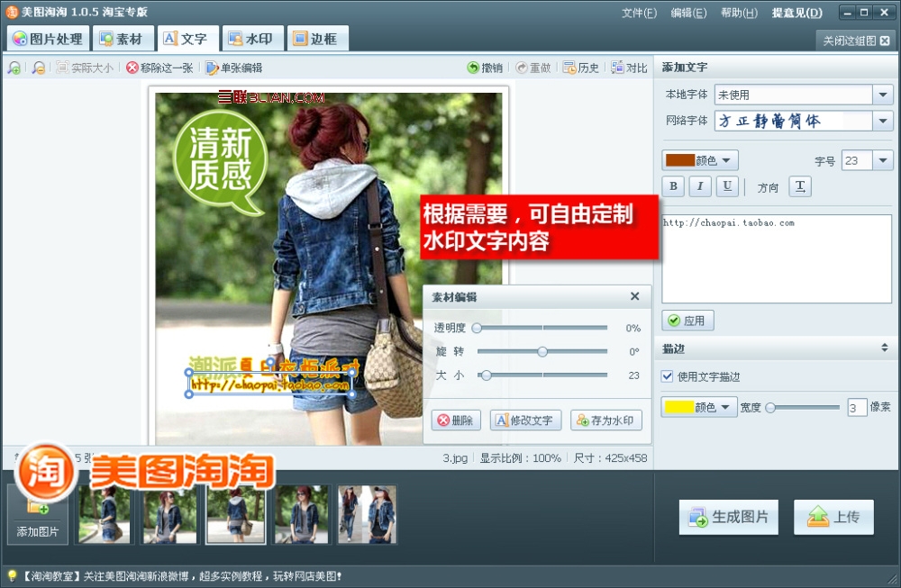Switch to 水印 tab
This screenshot has width=901, height=588.
tap(251, 39)
